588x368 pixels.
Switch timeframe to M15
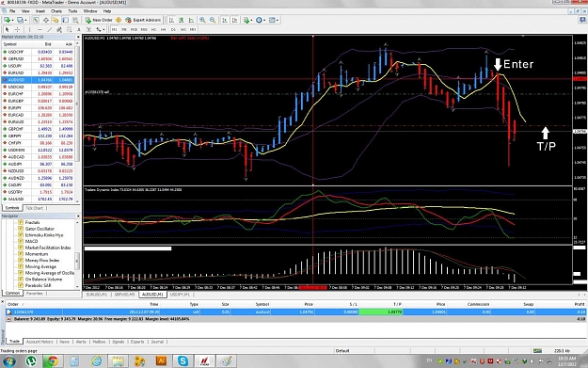(134, 29)
